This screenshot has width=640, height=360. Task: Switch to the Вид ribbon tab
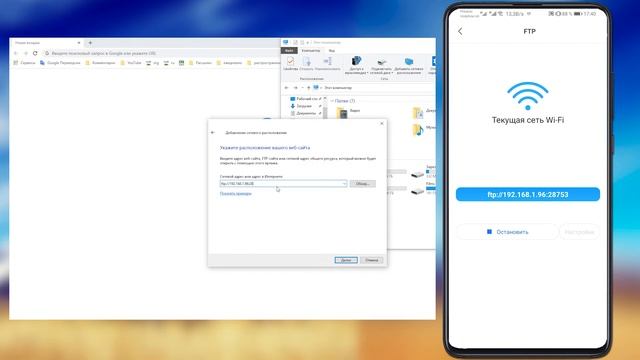[332, 51]
